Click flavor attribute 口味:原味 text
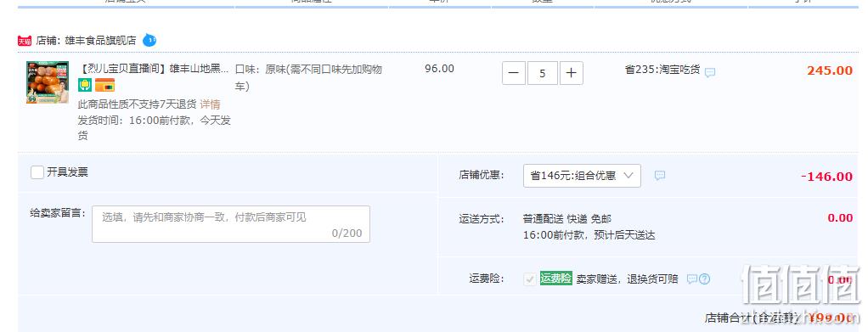Image resolution: width=868 pixels, height=332 pixels. pyautogui.click(x=308, y=78)
